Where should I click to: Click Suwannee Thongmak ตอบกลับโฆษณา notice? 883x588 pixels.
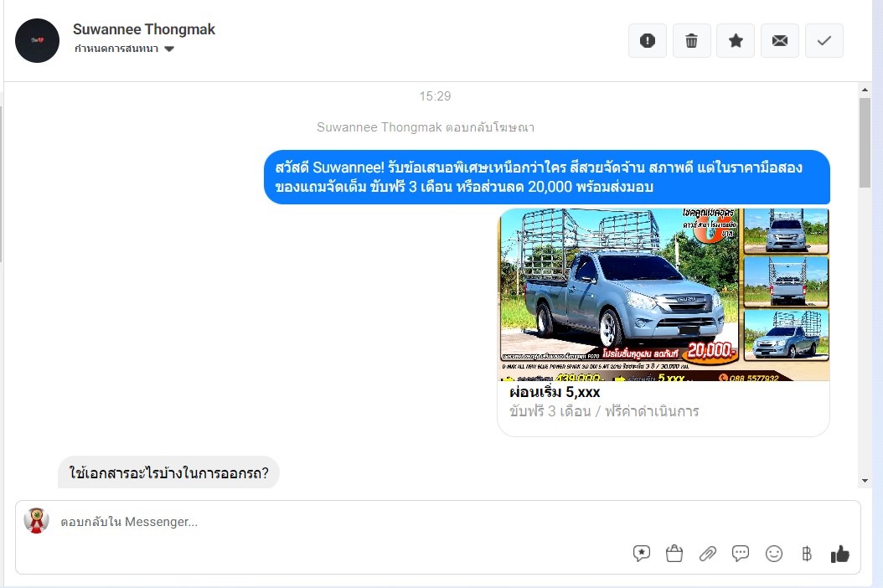click(426, 127)
